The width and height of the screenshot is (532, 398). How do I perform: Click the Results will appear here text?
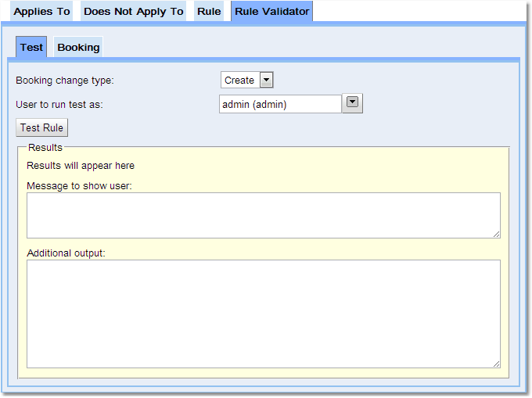tap(81, 166)
